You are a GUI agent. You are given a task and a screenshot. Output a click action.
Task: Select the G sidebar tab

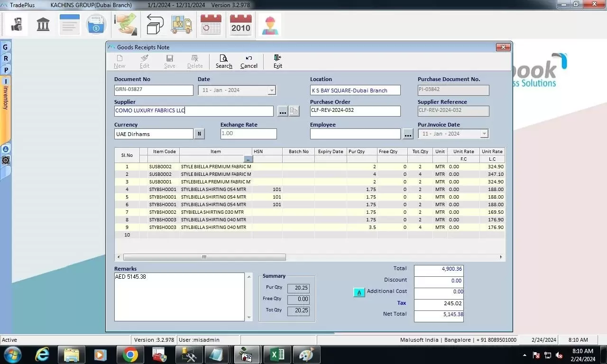coord(6,47)
